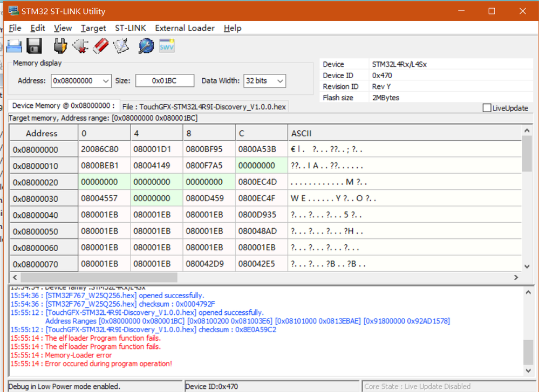The width and height of the screenshot is (539, 392).
Task: Select memory cell 08004557
Action: point(105,198)
